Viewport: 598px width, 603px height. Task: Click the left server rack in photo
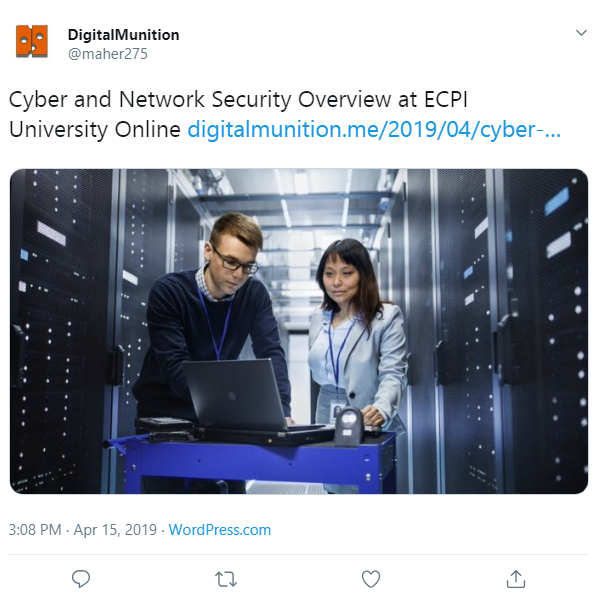(63, 331)
